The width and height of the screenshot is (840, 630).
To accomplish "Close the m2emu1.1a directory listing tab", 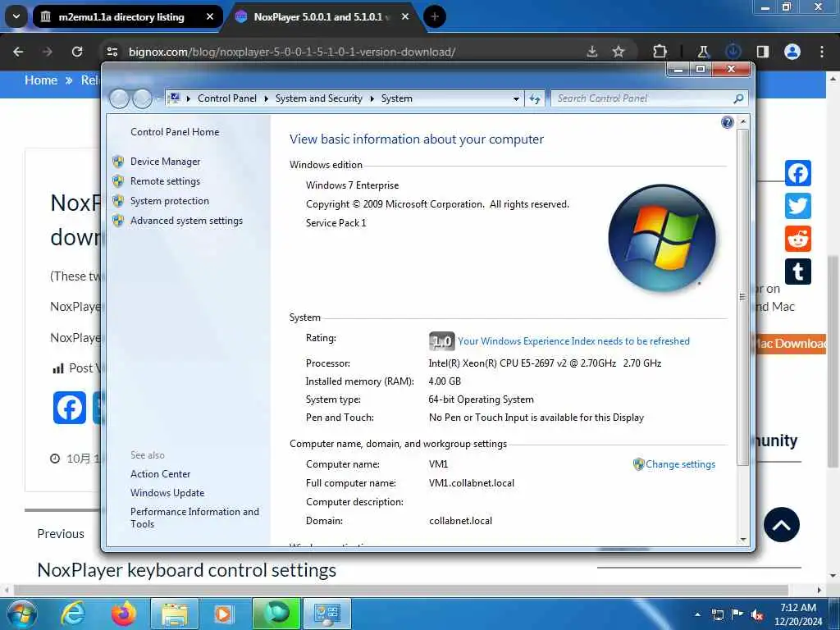I will 210,16.
